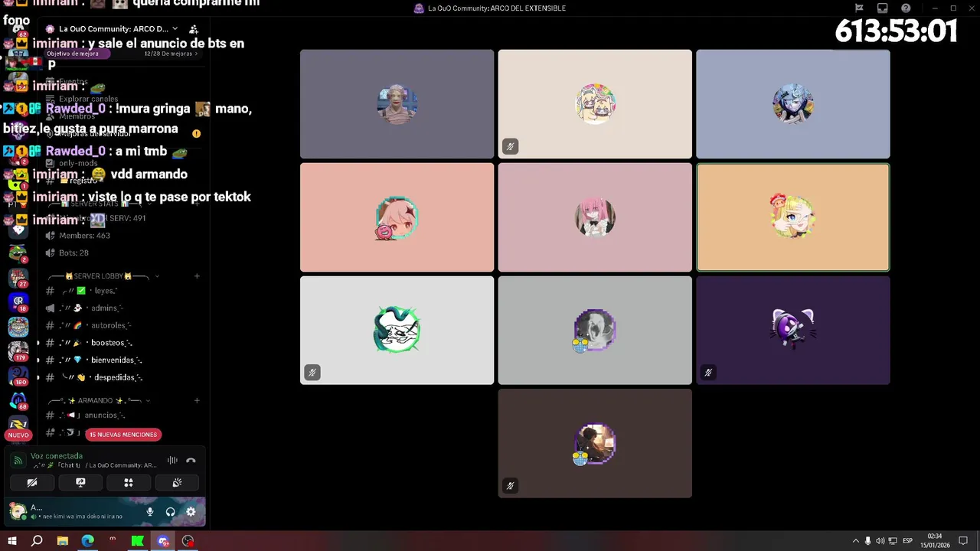This screenshot has height=551, width=980.
Task: Open Windows taskbar search
Action: coord(37,541)
